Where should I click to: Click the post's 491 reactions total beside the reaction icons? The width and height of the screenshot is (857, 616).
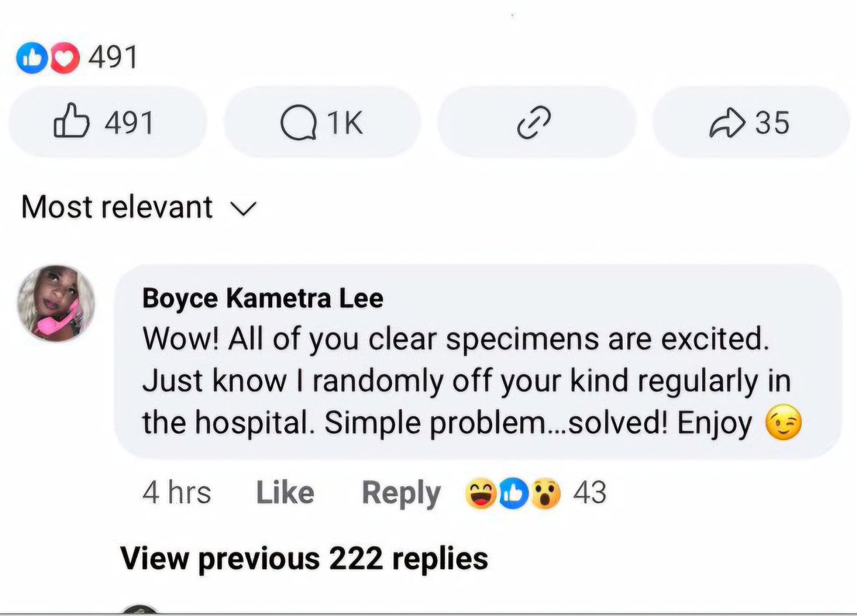pyautogui.click(x=112, y=58)
